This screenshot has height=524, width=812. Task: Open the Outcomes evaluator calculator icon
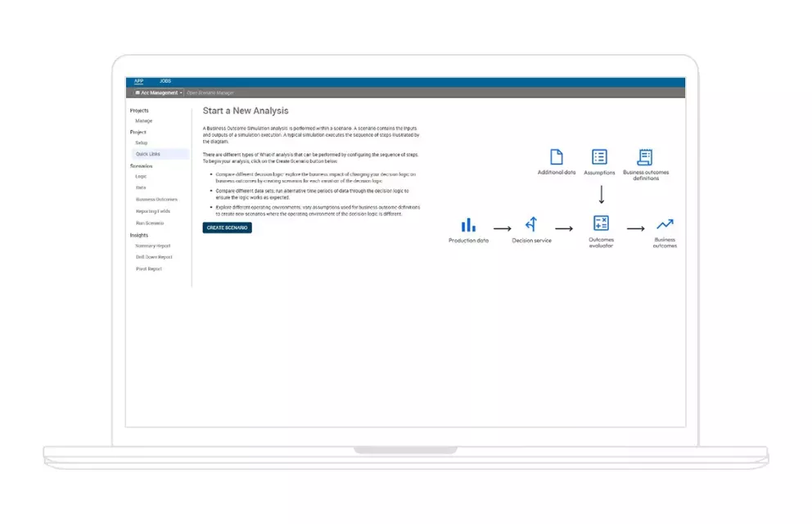[x=601, y=223]
